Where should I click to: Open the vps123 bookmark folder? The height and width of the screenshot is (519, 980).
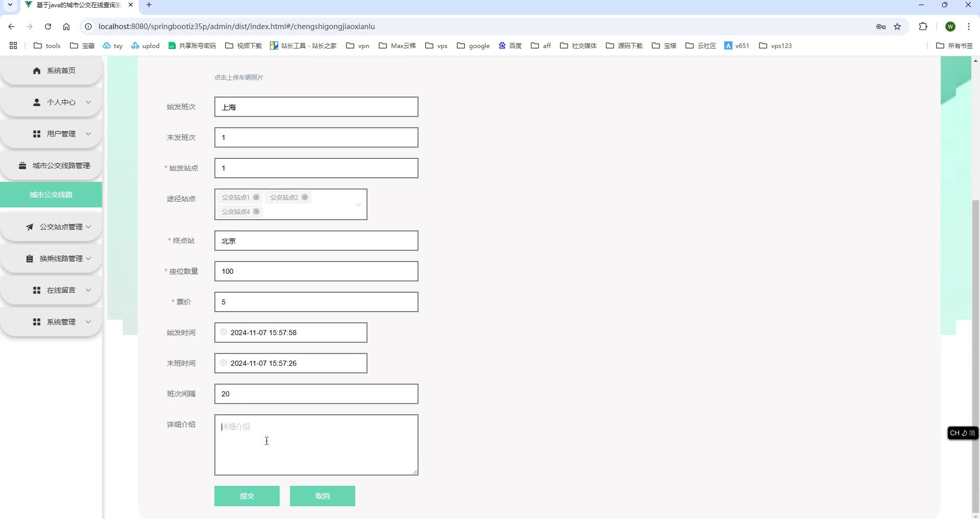775,45
